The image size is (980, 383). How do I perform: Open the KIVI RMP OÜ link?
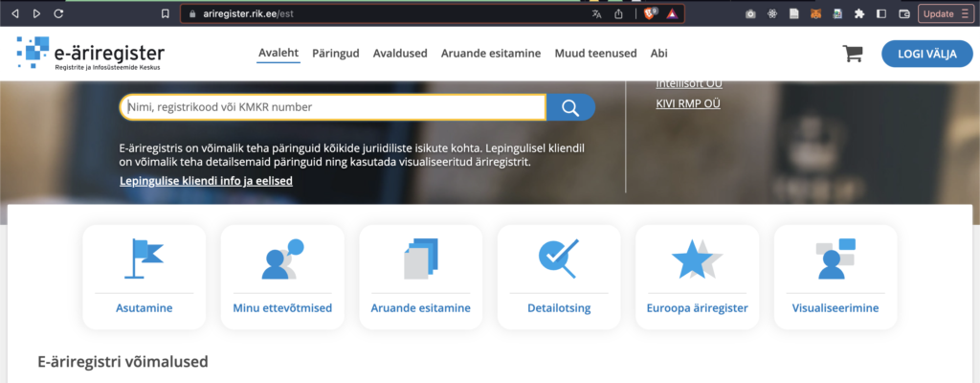[688, 103]
